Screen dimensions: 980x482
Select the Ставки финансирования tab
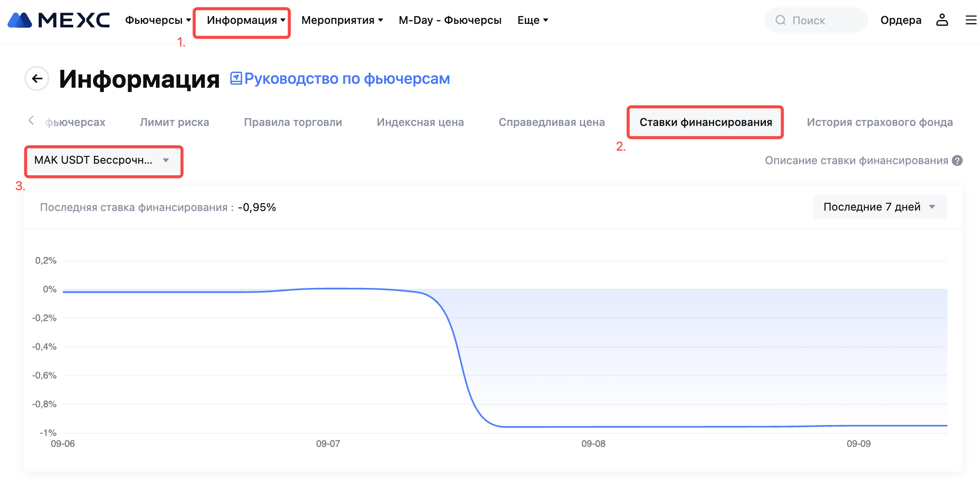[705, 122]
